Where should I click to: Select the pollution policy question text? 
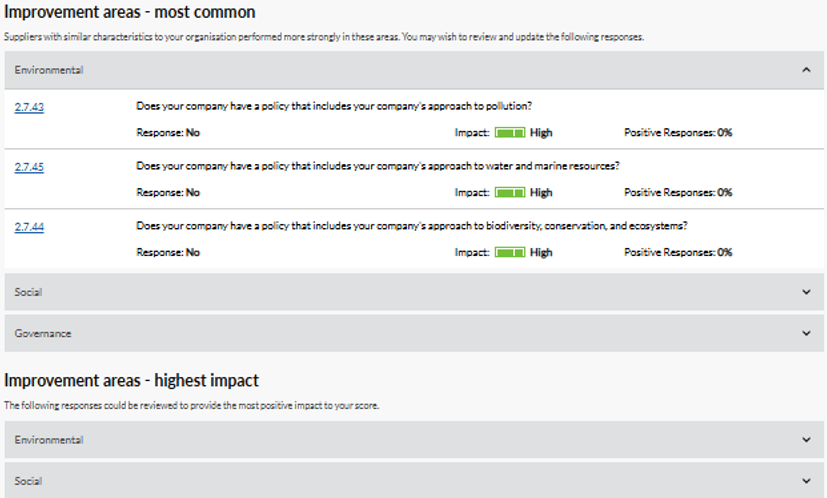tap(333, 106)
